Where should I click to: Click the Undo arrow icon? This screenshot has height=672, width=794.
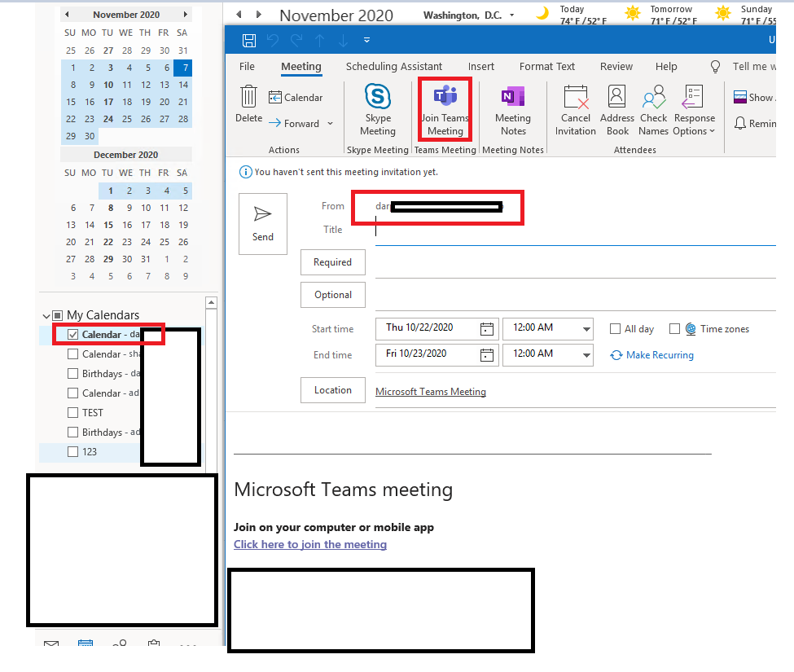(273, 40)
